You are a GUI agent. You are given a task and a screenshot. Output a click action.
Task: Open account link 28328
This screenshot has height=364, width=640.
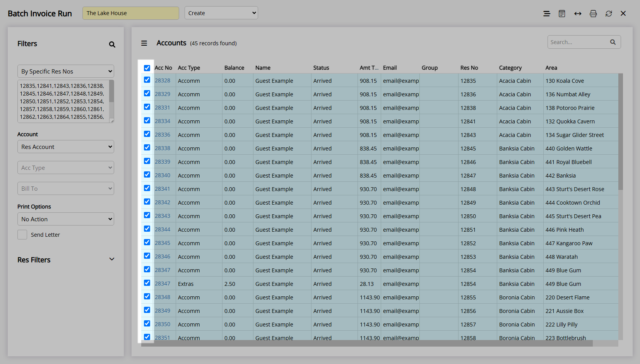[x=163, y=80]
